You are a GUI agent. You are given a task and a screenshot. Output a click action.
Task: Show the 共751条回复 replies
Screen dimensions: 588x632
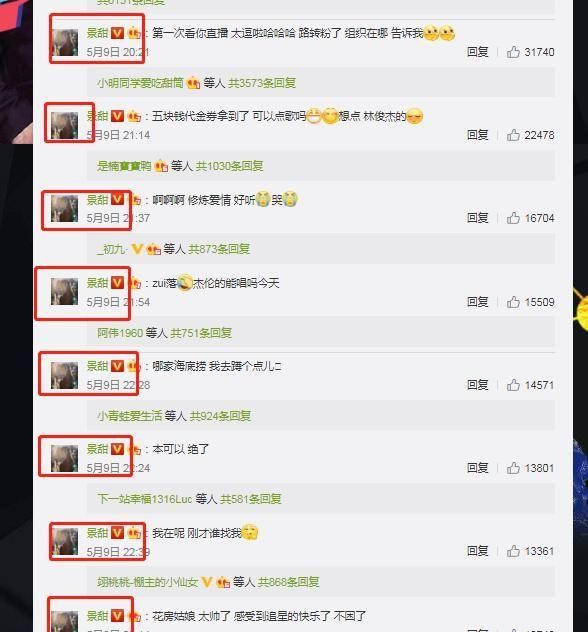pos(201,333)
